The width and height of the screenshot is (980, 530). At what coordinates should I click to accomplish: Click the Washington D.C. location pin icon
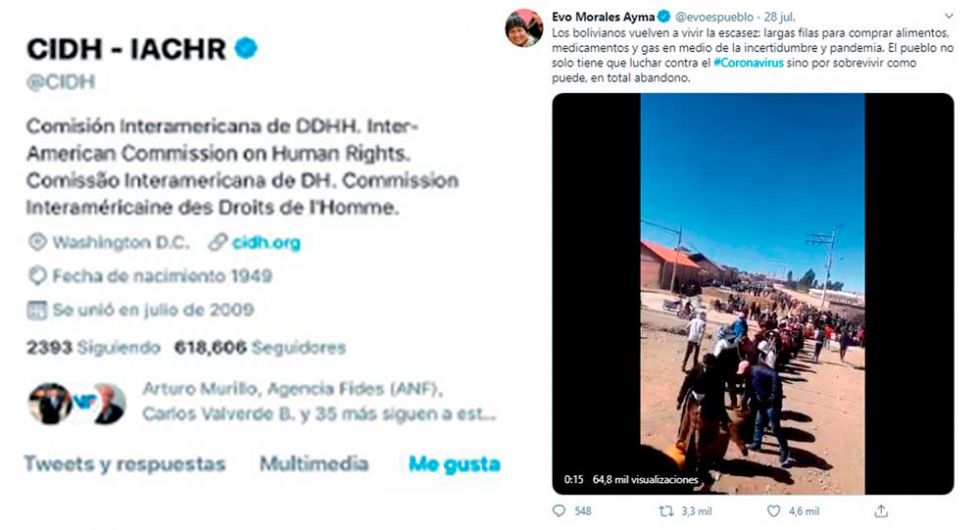[38, 242]
